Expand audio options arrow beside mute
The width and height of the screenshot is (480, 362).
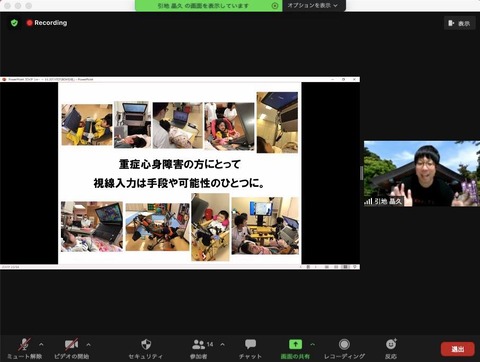pos(41,344)
